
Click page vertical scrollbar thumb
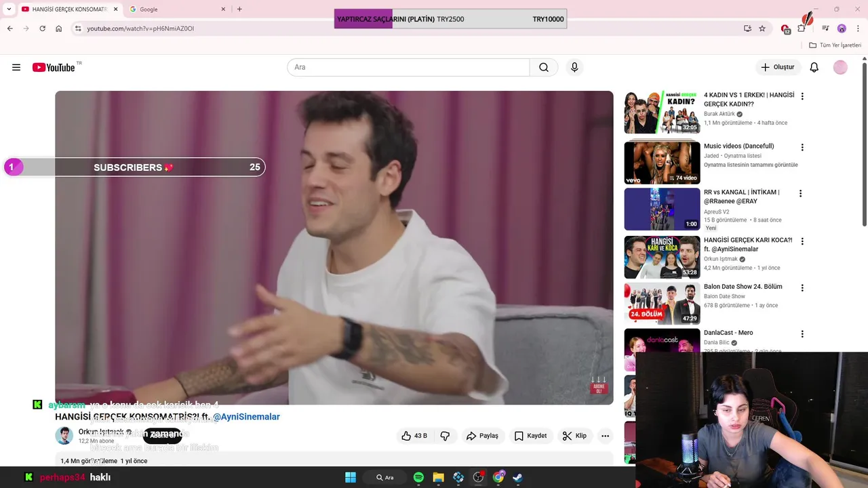pyautogui.click(x=864, y=144)
